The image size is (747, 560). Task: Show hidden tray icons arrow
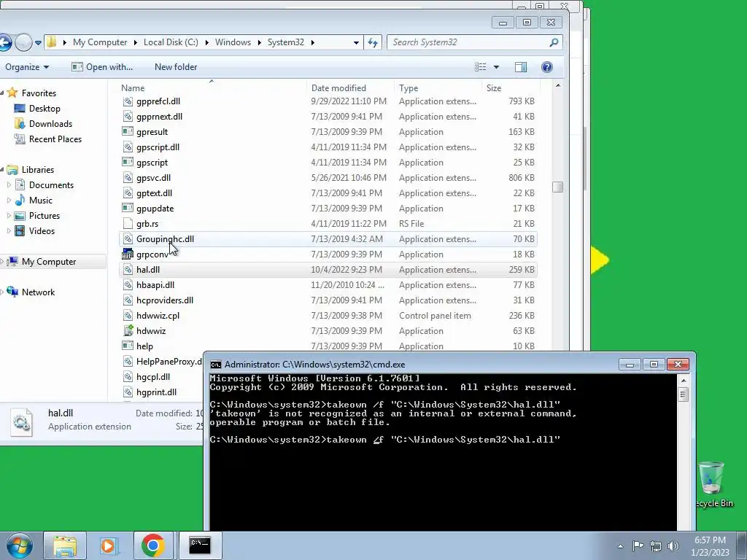click(x=620, y=546)
